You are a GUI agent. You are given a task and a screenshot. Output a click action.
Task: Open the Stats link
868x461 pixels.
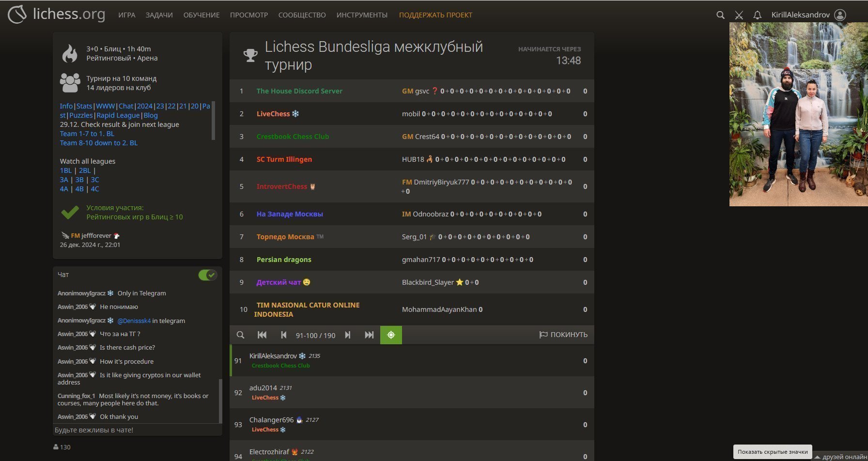84,106
